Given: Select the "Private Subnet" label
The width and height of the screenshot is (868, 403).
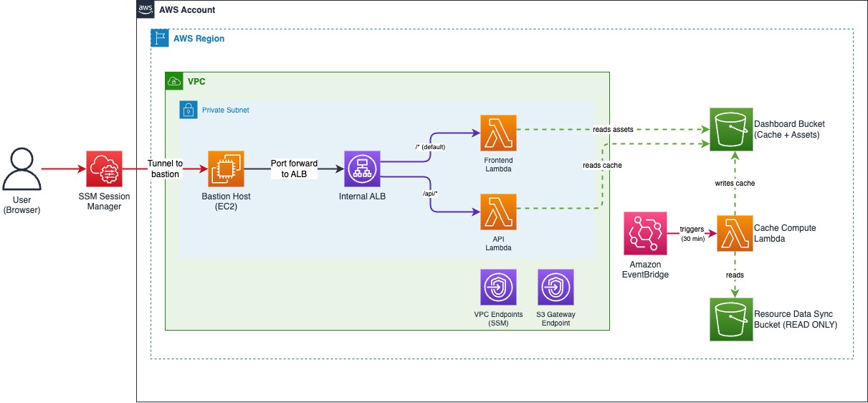Looking at the screenshot, I should (226, 110).
